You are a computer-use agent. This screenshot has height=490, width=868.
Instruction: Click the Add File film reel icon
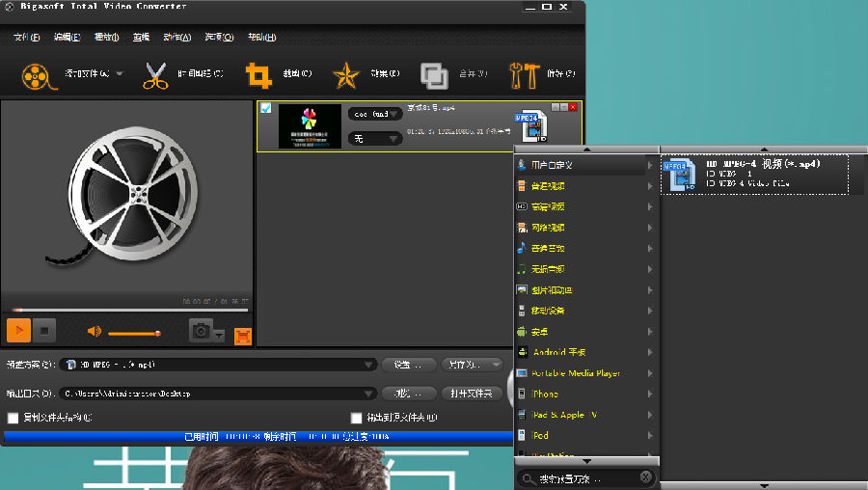(36, 75)
